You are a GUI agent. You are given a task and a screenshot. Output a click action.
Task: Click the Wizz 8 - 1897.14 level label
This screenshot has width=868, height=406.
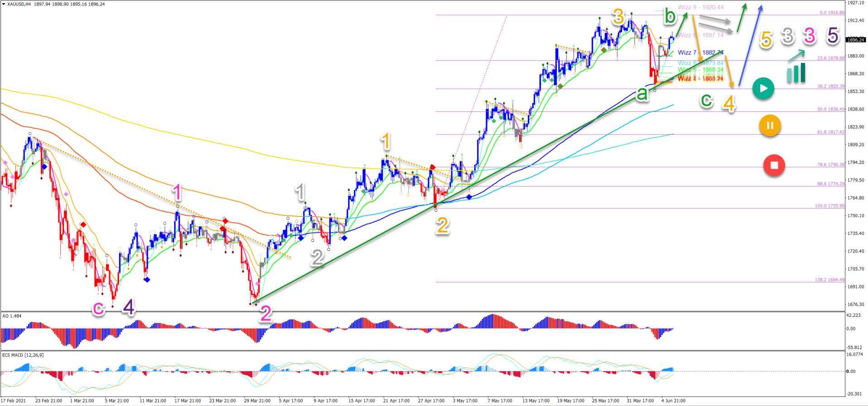(x=700, y=35)
